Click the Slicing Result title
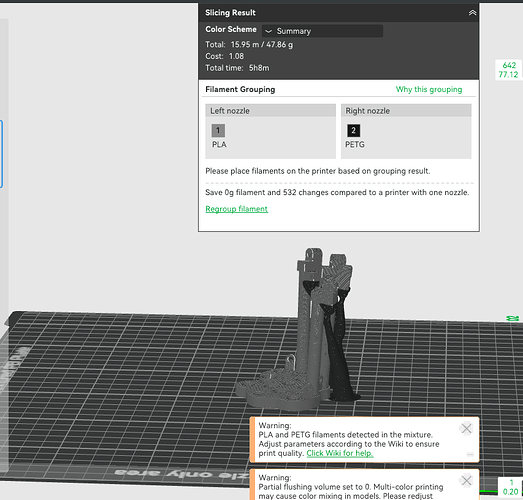Screen dimensions: 523x500 tap(230, 13)
